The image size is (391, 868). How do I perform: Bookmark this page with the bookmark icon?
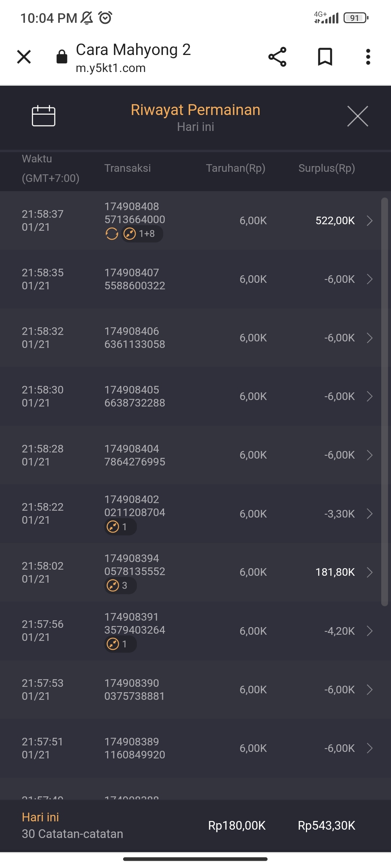(325, 57)
